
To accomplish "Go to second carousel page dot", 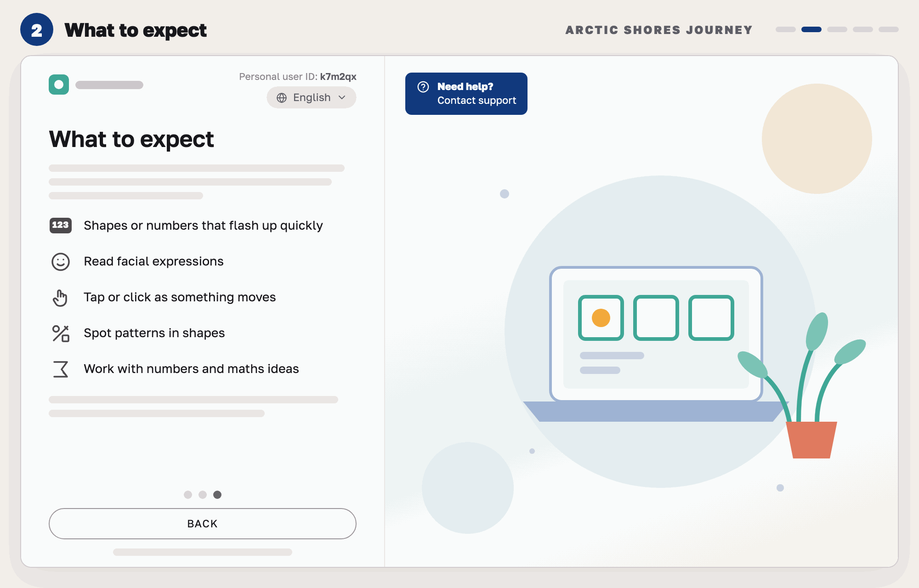I will (203, 495).
